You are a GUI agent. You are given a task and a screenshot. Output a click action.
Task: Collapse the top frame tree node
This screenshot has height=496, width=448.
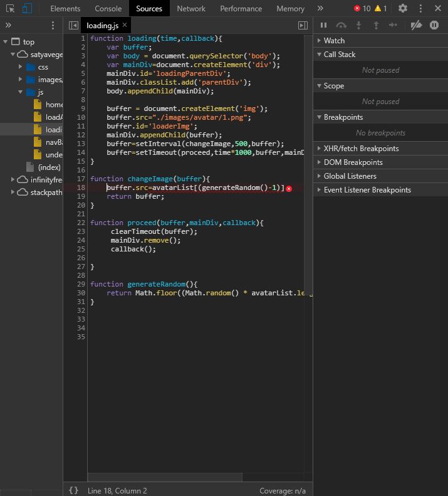6,41
